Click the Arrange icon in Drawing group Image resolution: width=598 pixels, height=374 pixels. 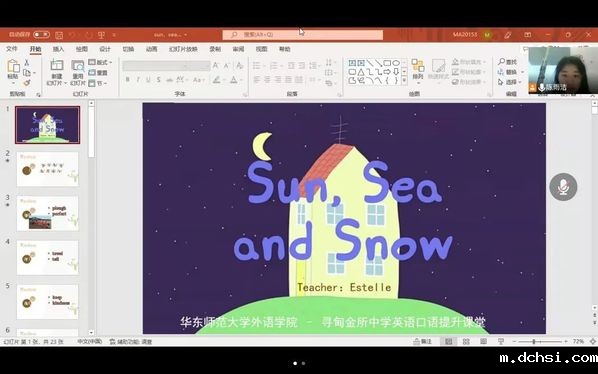[418, 66]
